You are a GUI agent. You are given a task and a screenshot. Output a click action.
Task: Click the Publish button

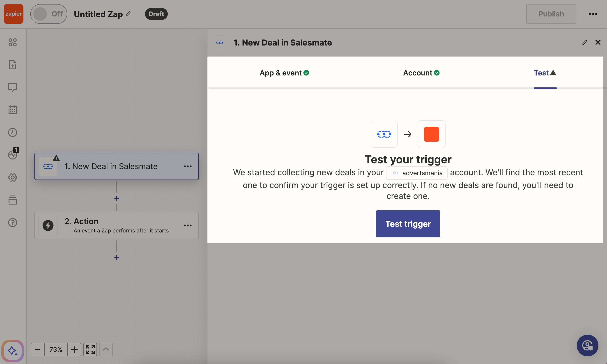[x=551, y=14]
